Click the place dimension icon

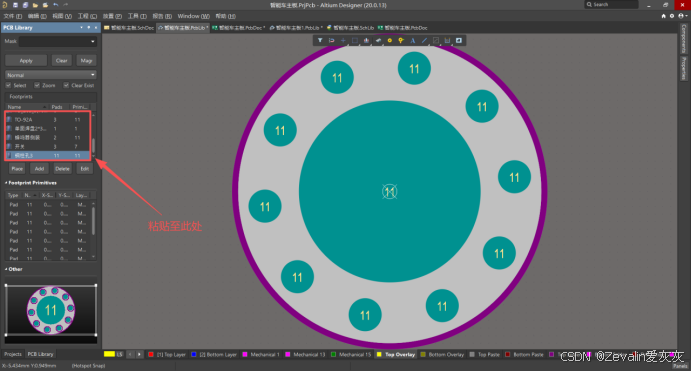tap(447, 40)
